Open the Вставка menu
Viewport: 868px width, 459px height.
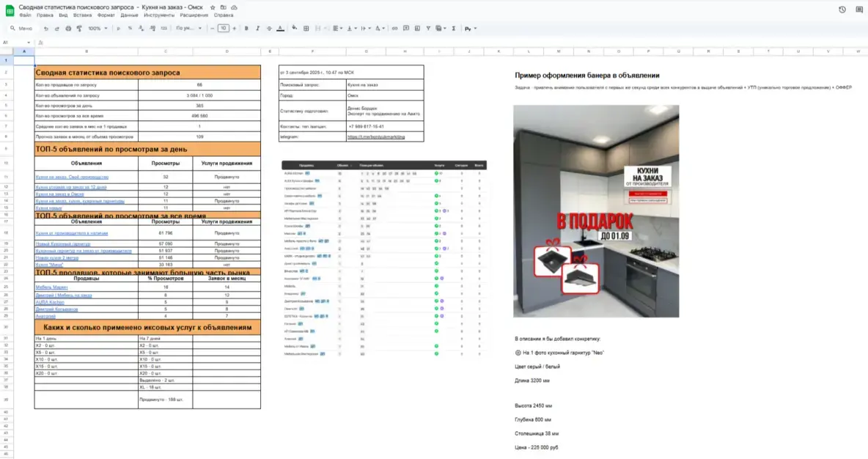click(82, 15)
